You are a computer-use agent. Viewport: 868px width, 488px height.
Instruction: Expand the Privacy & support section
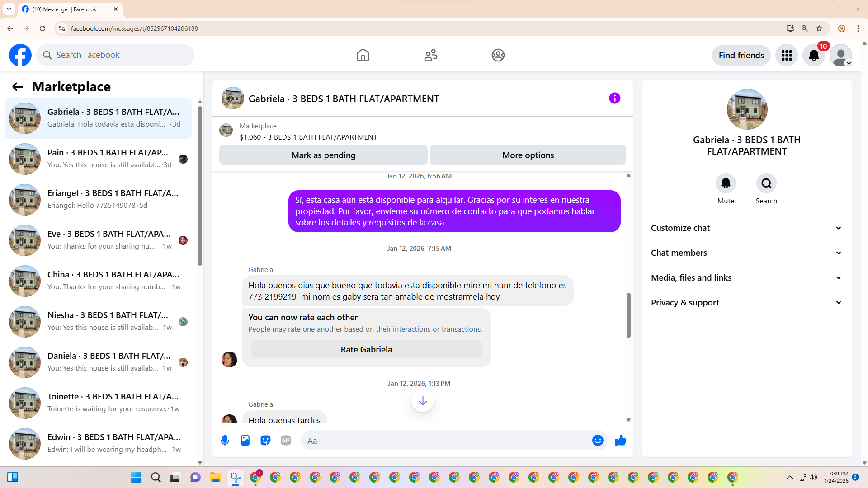coord(746,303)
